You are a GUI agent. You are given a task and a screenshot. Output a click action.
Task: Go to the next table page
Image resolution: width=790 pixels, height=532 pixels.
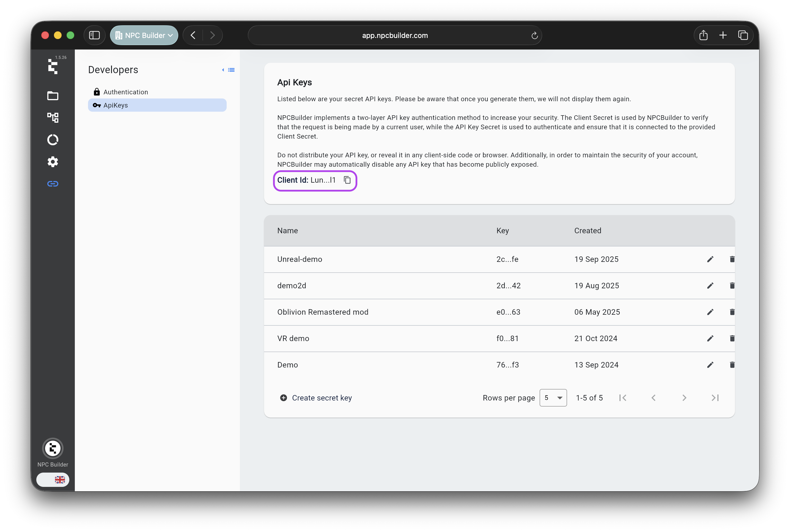684,398
